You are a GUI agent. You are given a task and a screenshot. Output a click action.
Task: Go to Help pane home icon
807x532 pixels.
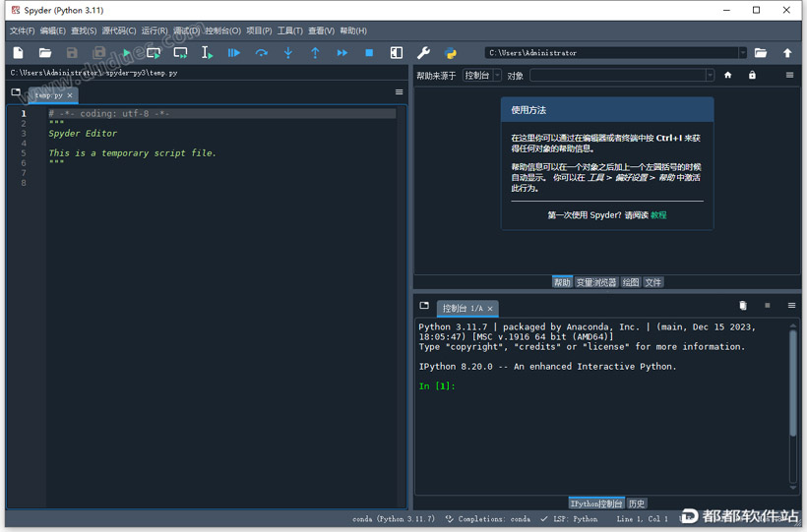[x=727, y=75]
